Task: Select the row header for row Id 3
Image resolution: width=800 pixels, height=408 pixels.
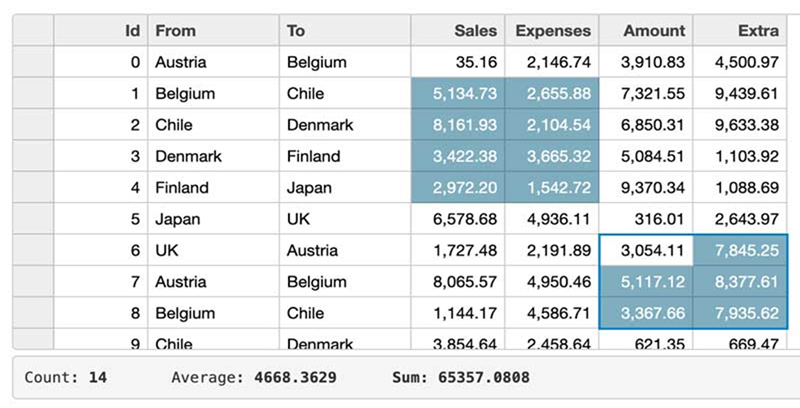Action: pos(33,156)
